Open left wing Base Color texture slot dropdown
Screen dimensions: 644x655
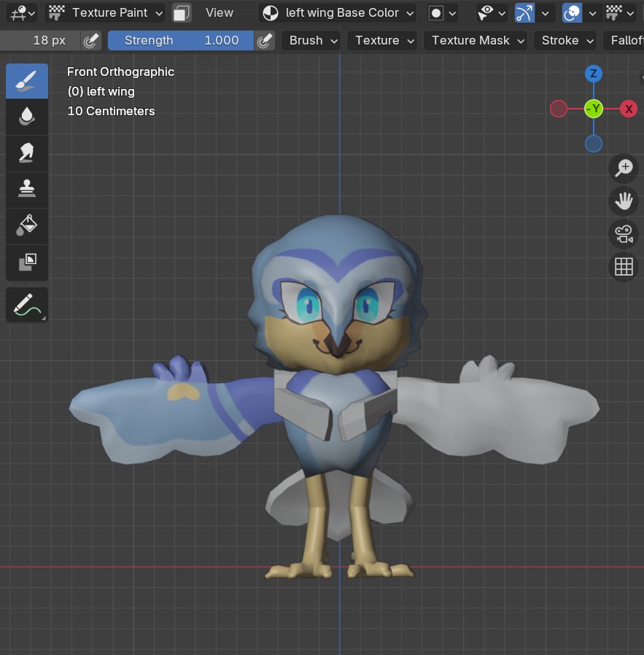338,13
